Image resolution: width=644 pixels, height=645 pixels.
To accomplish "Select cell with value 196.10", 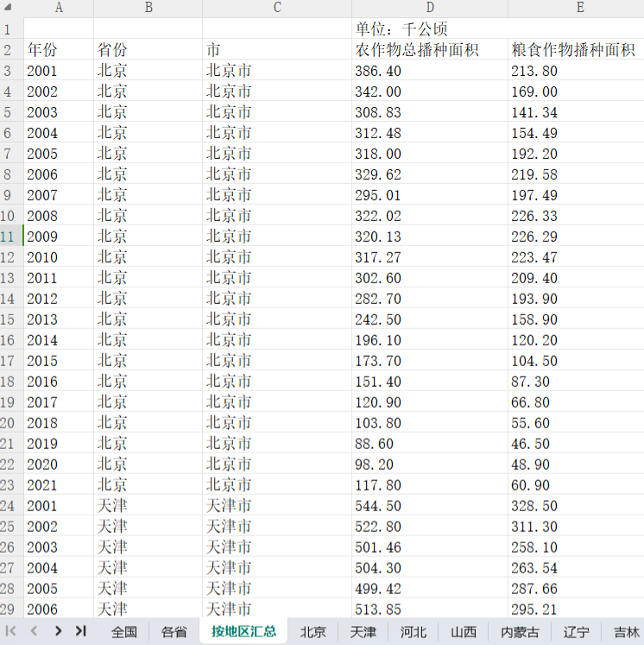I will pyautogui.click(x=430, y=340).
